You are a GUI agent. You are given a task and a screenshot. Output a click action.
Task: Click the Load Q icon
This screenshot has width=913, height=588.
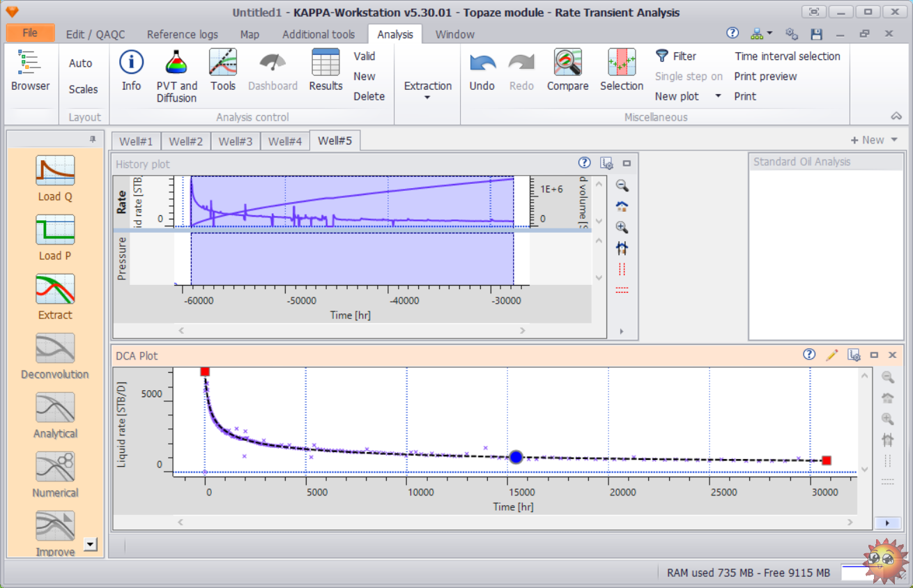click(x=55, y=171)
